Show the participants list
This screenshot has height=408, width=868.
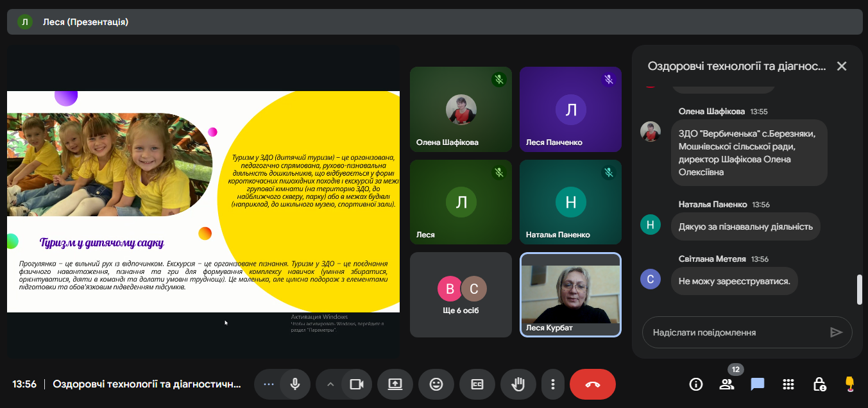tap(726, 384)
